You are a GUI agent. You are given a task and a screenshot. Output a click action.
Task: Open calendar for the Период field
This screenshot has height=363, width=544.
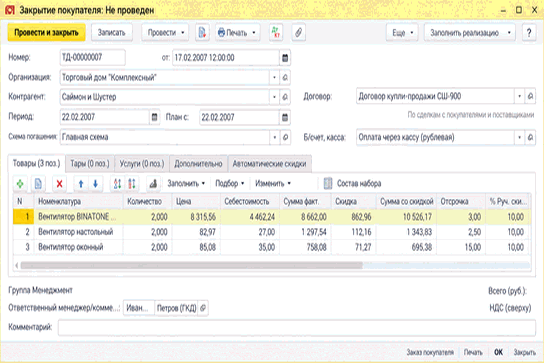(x=154, y=117)
